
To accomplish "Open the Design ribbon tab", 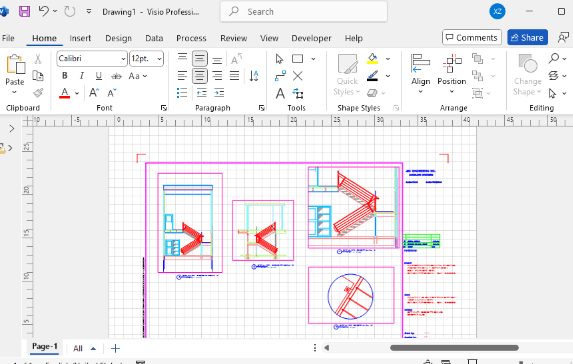I will tap(118, 38).
